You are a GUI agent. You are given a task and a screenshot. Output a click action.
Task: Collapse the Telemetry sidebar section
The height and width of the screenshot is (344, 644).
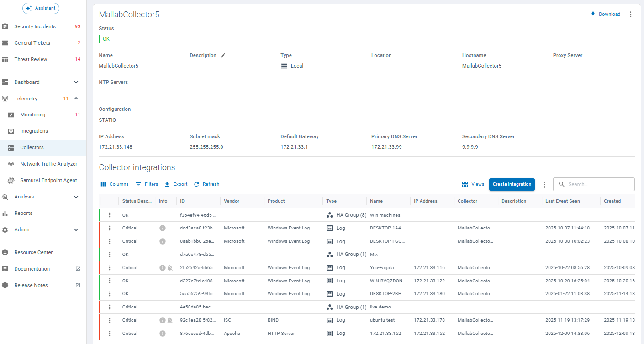(x=76, y=99)
